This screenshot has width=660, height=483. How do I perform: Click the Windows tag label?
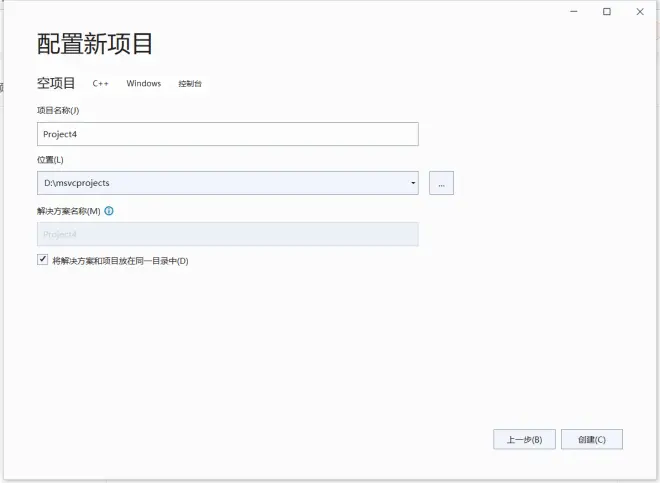(144, 83)
